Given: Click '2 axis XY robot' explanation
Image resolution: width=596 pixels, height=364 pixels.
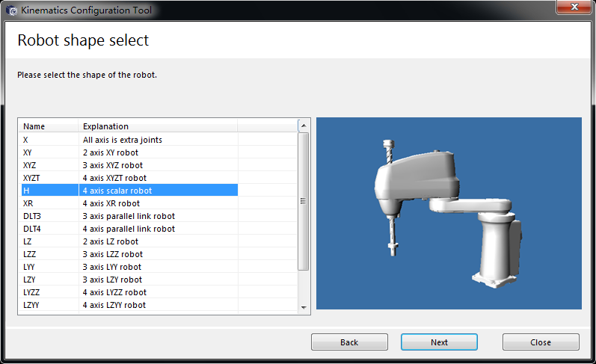Looking at the screenshot, I should click(x=111, y=152).
